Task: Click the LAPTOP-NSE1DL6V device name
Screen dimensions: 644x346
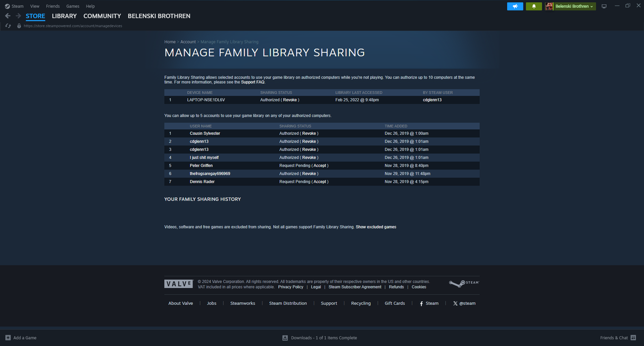Action: pos(206,100)
